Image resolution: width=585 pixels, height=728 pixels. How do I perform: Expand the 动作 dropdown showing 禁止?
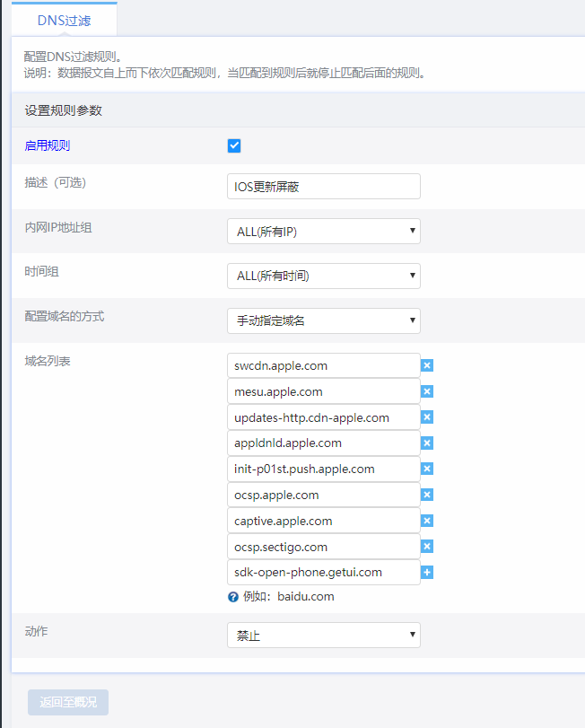[323, 636]
